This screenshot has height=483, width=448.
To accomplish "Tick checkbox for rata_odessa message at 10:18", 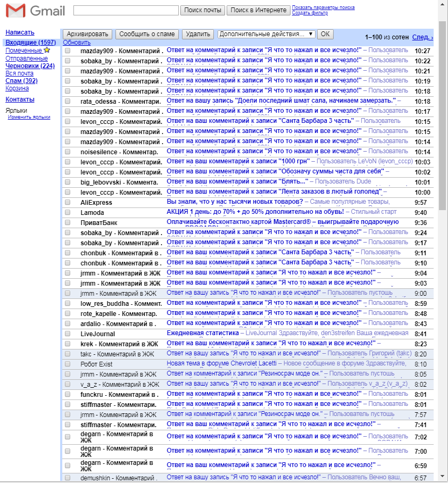I will pos(68,102).
